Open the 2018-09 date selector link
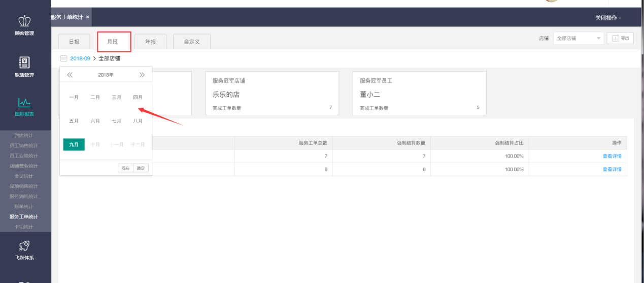Image resolution: width=644 pixels, height=283 pixels. coord(80,58)
